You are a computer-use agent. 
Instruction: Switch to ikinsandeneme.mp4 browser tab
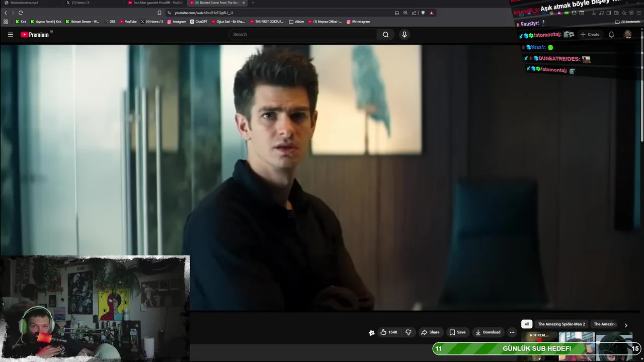point(30,3)
